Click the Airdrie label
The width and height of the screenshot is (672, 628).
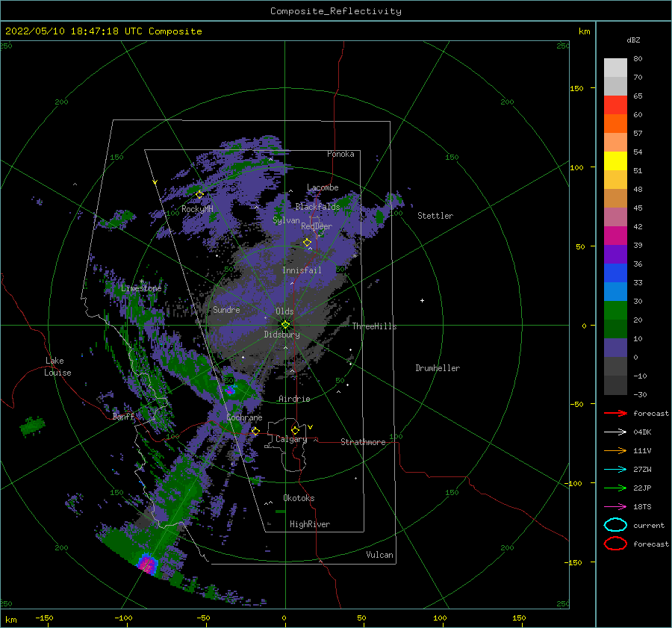coord(294,399)
